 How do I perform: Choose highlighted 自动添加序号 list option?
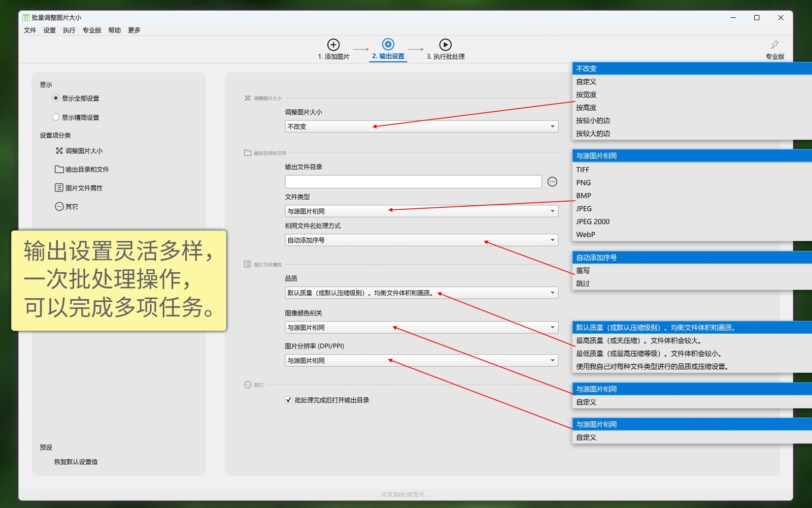pos(692,258)
